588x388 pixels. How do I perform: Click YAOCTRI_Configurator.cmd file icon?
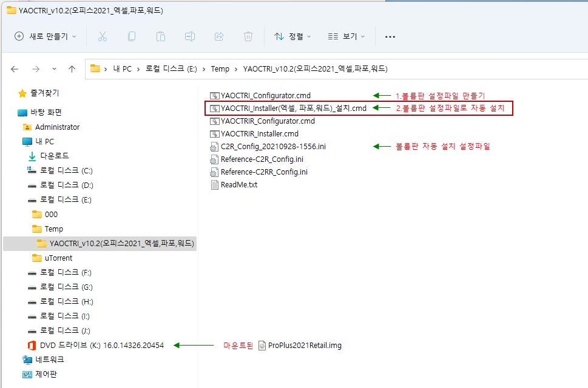pos(214,96)
